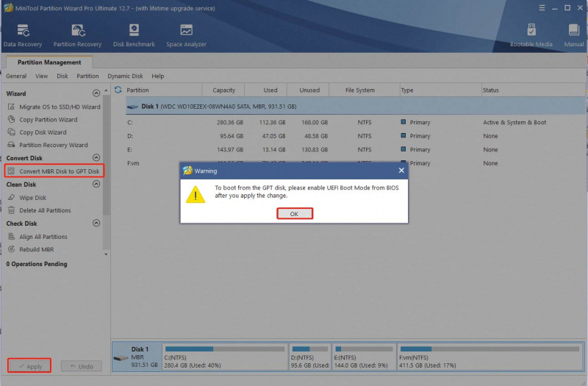588x386 pixels.
Task: Close the Warning dialog
Action: click(401, 171)
